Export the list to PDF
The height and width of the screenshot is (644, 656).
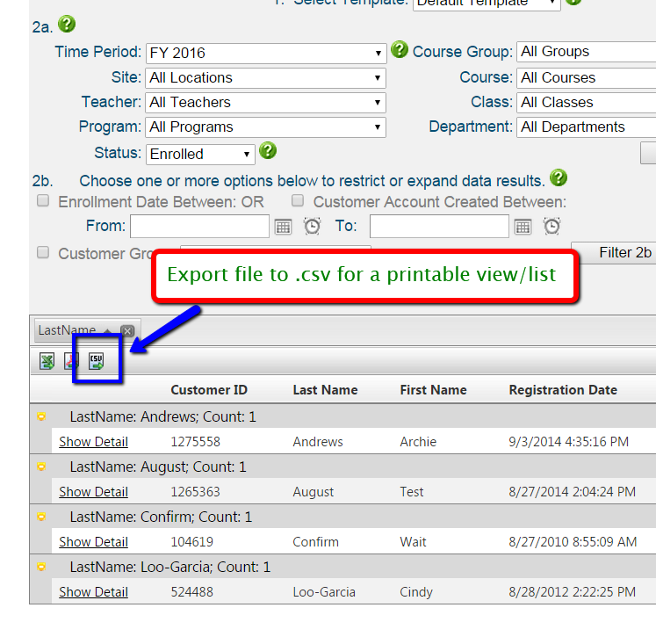tap(71, 360)
